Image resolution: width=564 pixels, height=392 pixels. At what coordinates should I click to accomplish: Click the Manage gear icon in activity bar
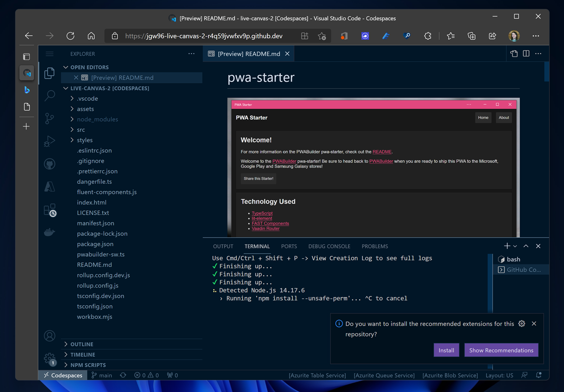49,358
